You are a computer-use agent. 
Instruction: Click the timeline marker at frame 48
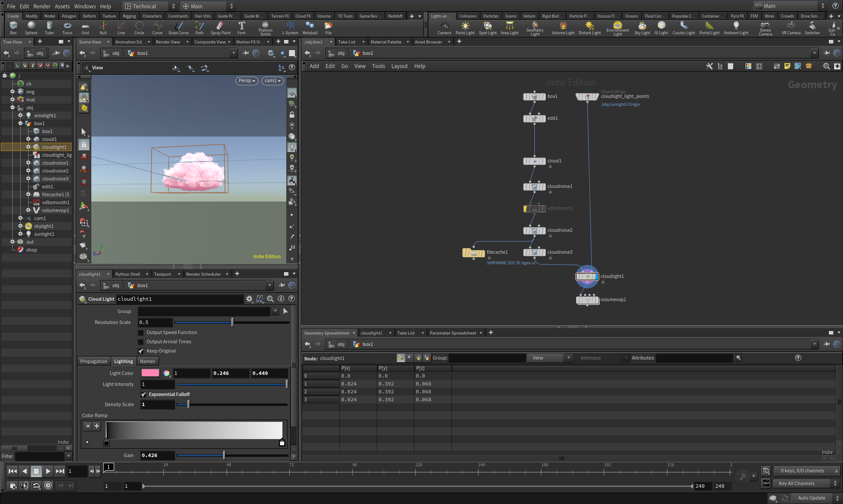[228, 472]
